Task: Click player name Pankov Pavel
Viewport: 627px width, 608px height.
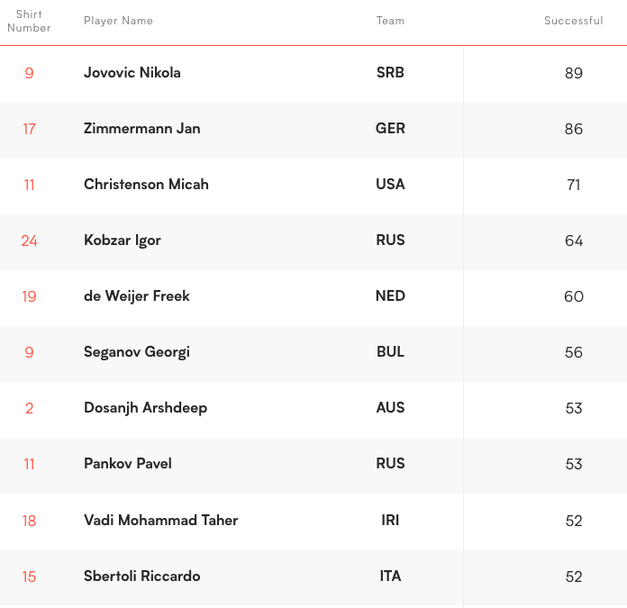Action: click(x=127, y=465)
